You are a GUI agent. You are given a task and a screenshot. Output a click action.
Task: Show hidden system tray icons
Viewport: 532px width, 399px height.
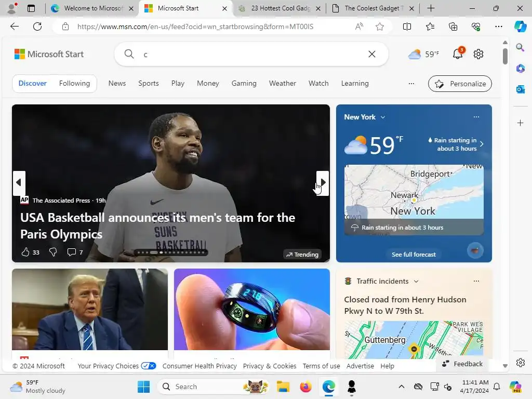click(x=402, y=387)
